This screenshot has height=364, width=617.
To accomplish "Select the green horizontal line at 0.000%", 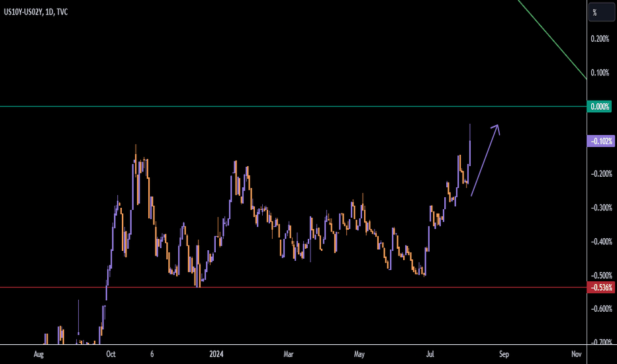I will pos(293,107).
